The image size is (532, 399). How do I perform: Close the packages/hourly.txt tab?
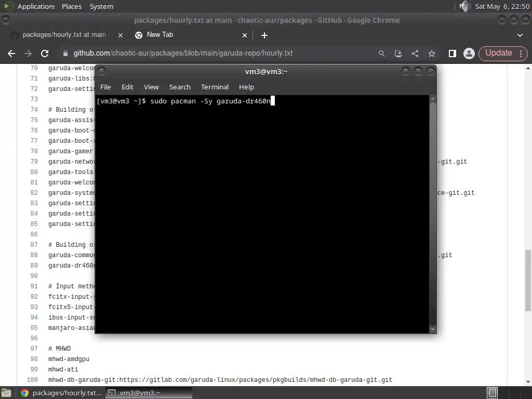[x=121, y=35]
